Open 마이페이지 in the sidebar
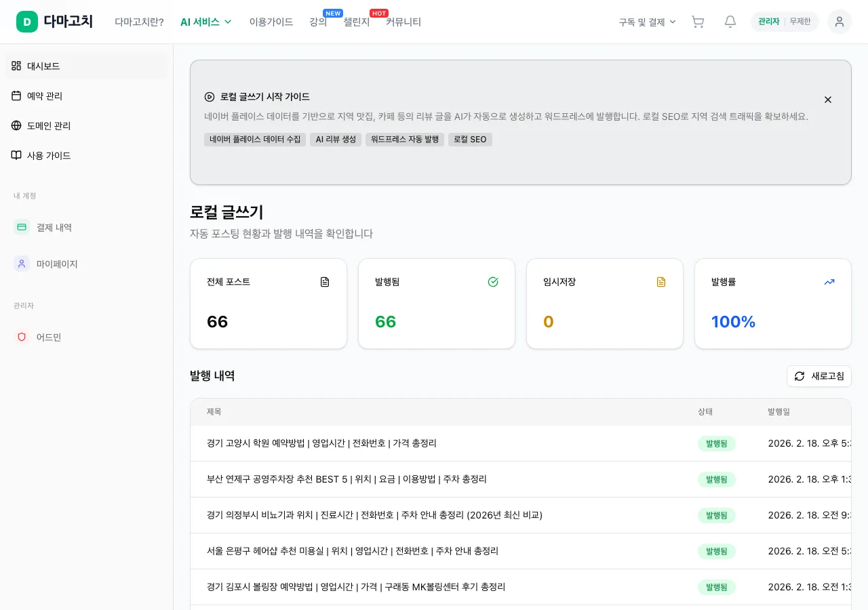This screenshot has height=610, width=868. 87,264
